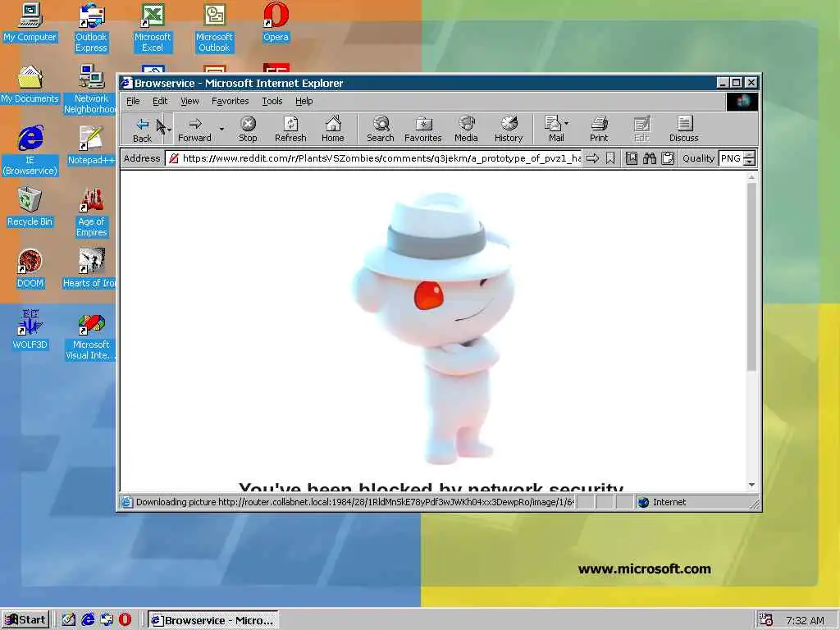The height and width of the screenshot is (630, 840).
Task: Refresh the current page
Action: click(x=290, y=129)
